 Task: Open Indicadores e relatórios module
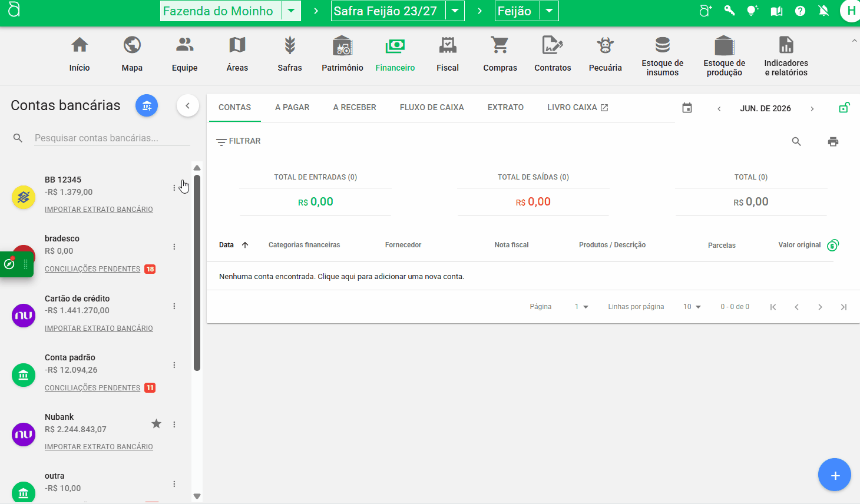point(786,56)
